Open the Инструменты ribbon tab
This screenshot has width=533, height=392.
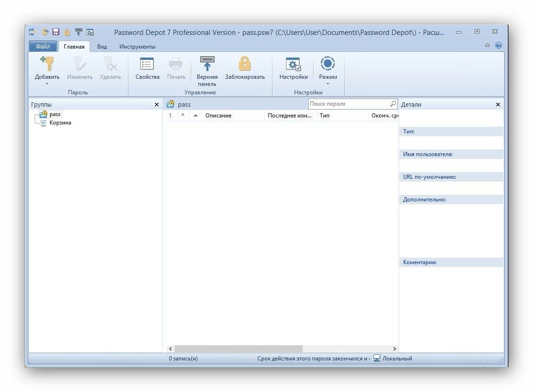[137, 47]
